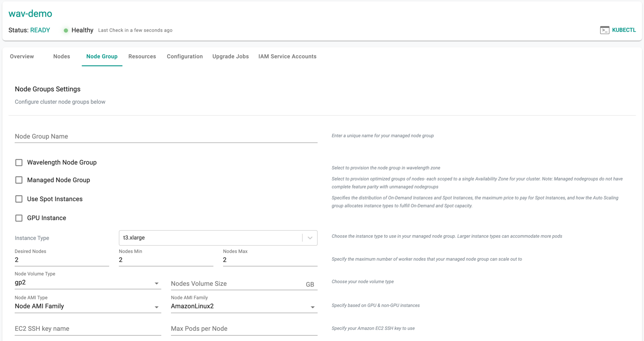
Task: Focus the EC2 SSH key name field
Action: click(88, 329)
